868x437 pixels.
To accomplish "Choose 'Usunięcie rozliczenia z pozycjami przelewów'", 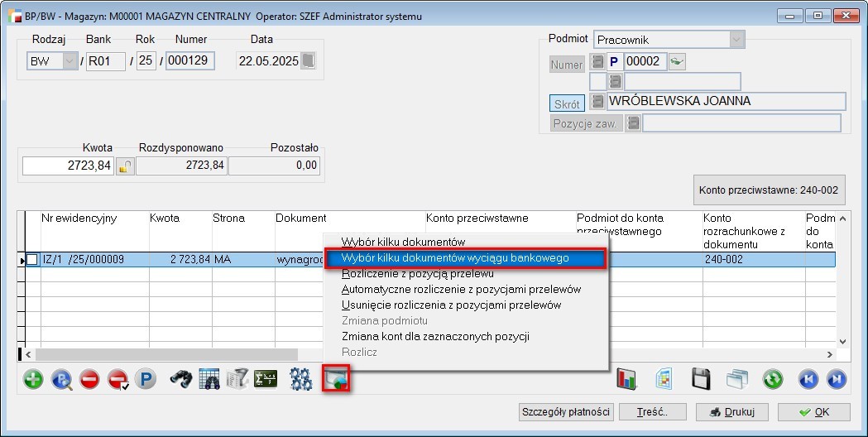I will point(451,305).
